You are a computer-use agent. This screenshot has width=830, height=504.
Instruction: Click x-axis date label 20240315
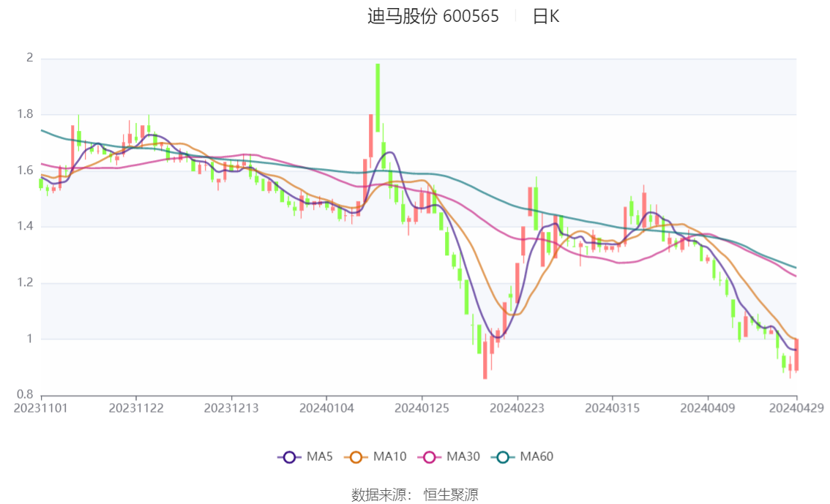pos(613,408)
